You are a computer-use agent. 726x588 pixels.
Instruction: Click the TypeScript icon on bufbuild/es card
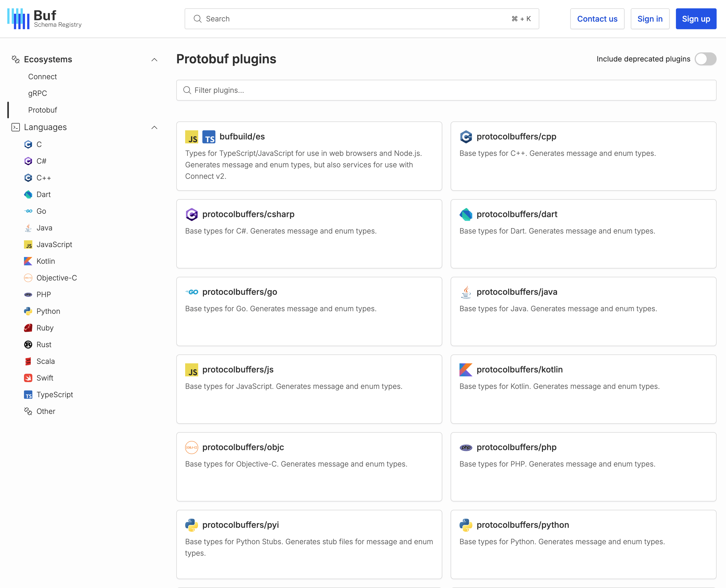(x=209, y=137)
